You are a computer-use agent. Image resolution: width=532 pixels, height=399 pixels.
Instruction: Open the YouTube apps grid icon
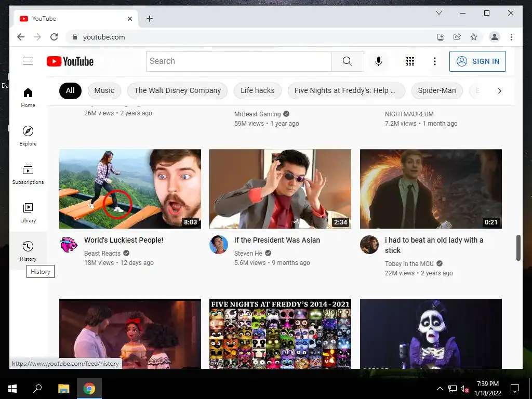410,61
